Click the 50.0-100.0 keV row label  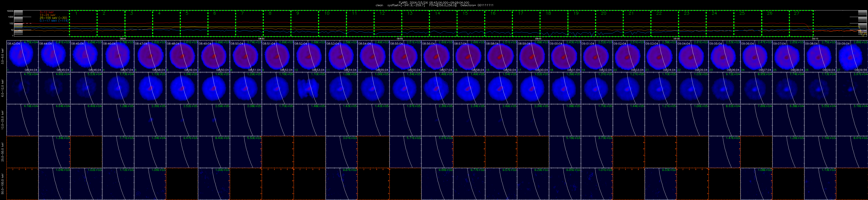pos(3,184)
